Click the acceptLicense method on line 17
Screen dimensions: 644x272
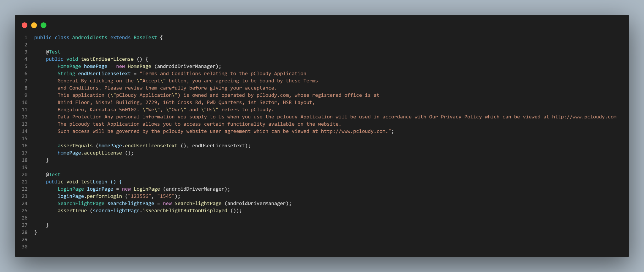[x=103, y=153]
